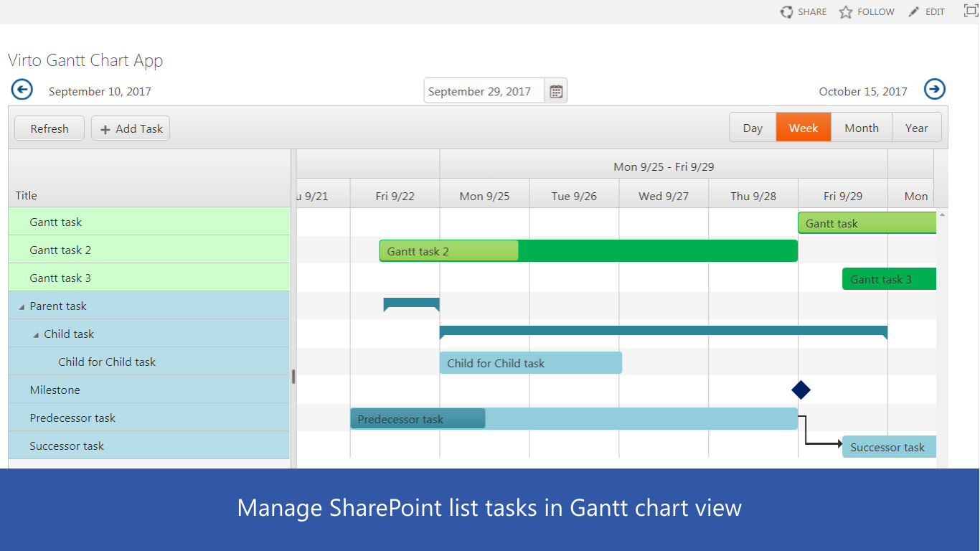
Task: Click the focus content fullscreen icon
Action: (x=970, y=11)
